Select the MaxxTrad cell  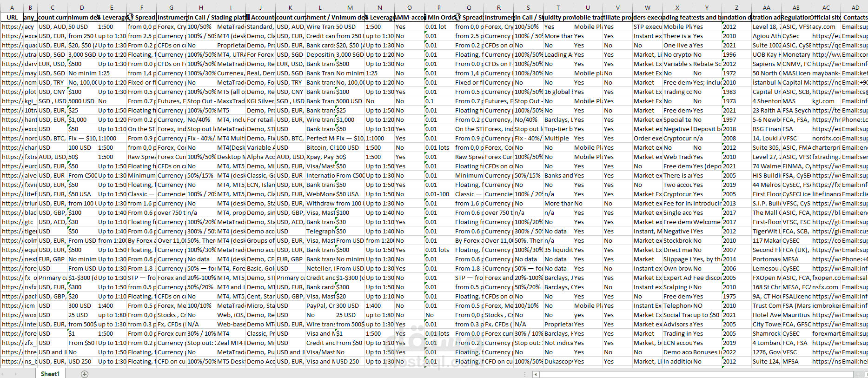pos(231,101)
